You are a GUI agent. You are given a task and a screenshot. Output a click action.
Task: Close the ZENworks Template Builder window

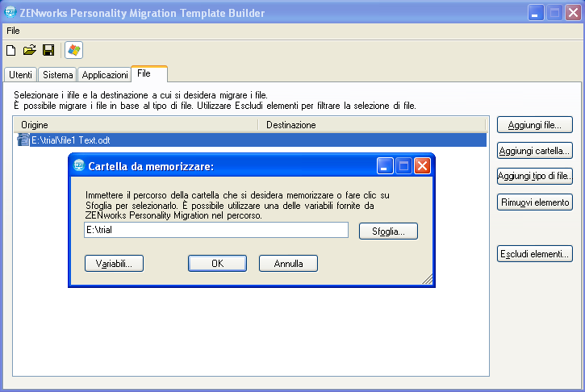coord(573,13)
